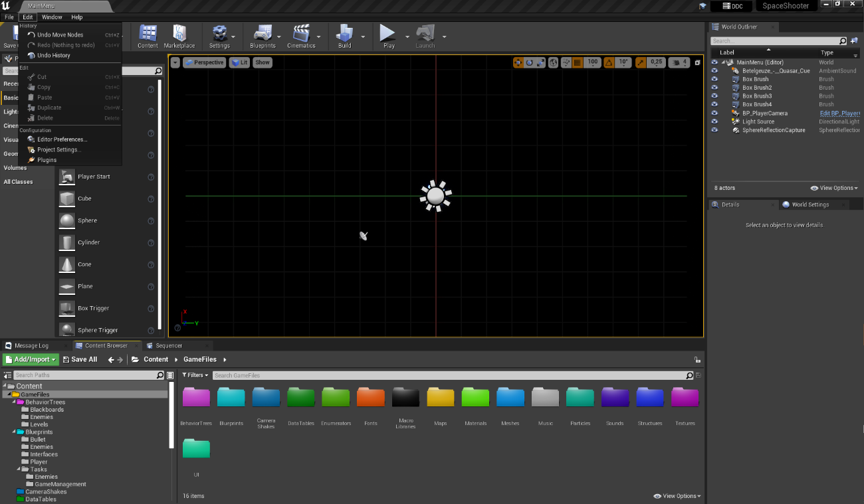Screen dimensions: 864x504
Task: Start Play in editor
Action: pos(389,37)
